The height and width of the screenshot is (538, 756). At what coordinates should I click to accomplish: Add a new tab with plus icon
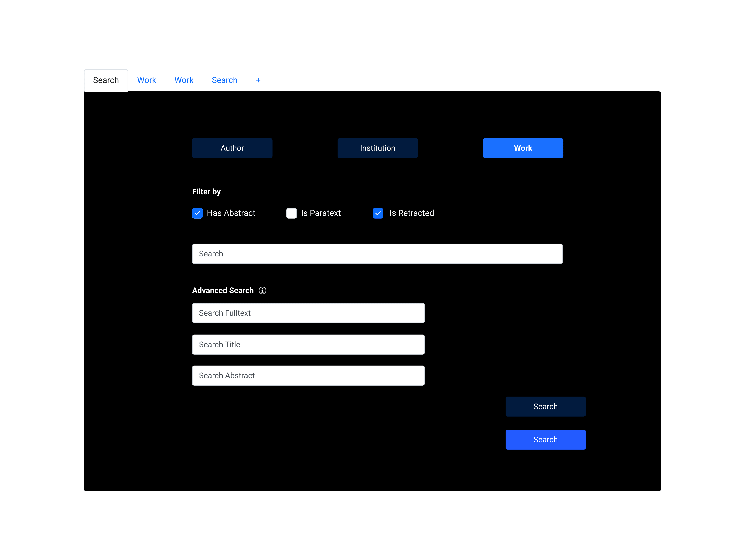(x=258, y=80)
